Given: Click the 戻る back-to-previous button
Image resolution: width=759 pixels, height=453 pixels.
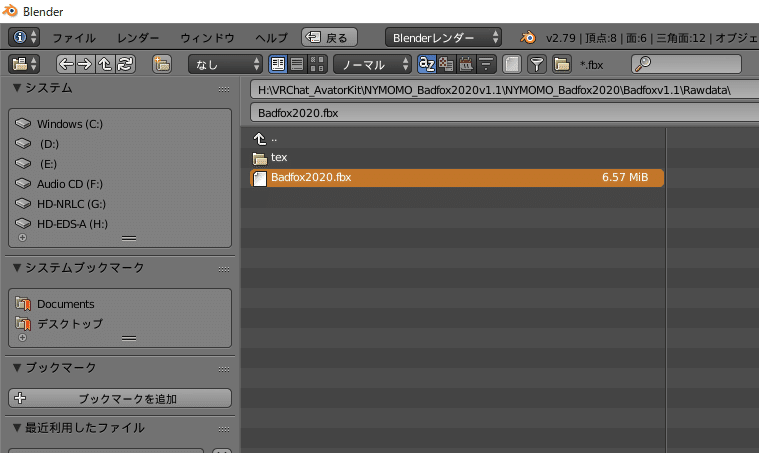Looking at the screenshot, I should (329, 37).
